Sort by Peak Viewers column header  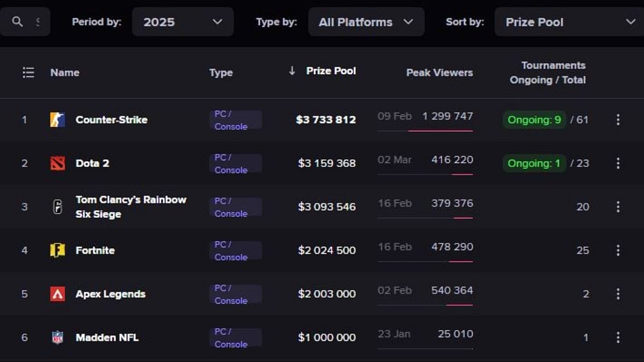[x=439, y=72]
